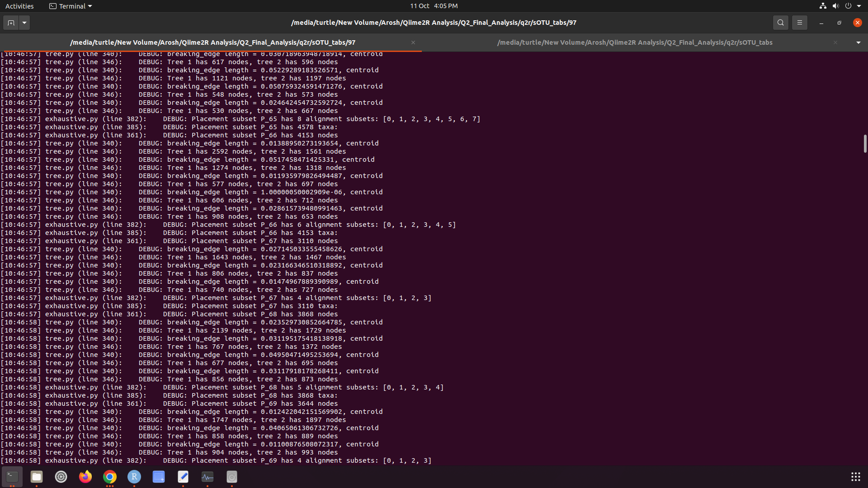
Task: Switch to the second sOTU_tabs tab
Action: coord(634,42)
